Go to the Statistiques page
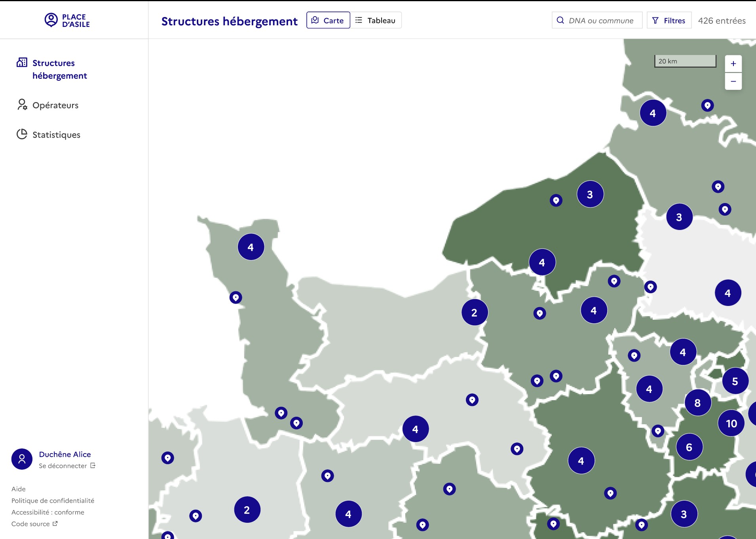 [x=56, y=135]
